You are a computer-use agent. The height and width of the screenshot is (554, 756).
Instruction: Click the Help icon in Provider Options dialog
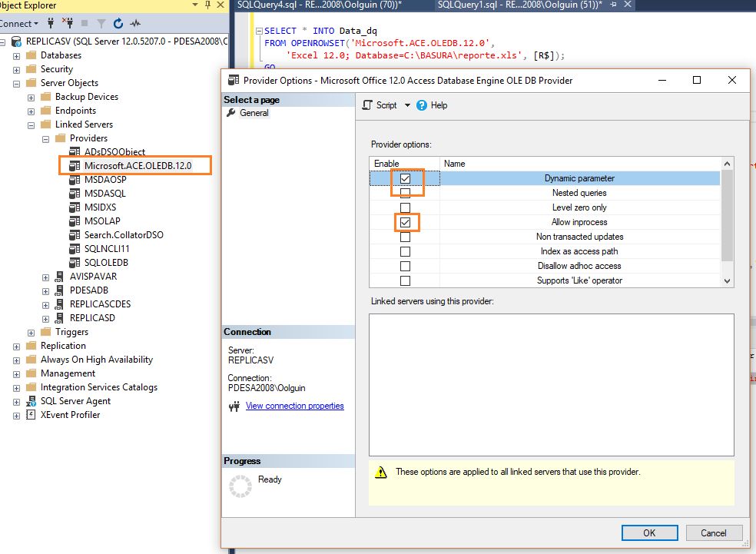[x=421, y=106]
